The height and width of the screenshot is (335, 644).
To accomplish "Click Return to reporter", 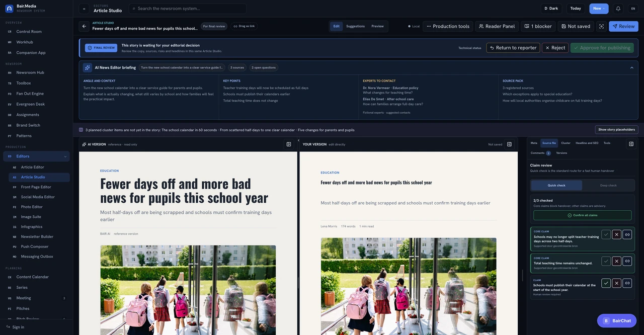I will click(513, 48).
